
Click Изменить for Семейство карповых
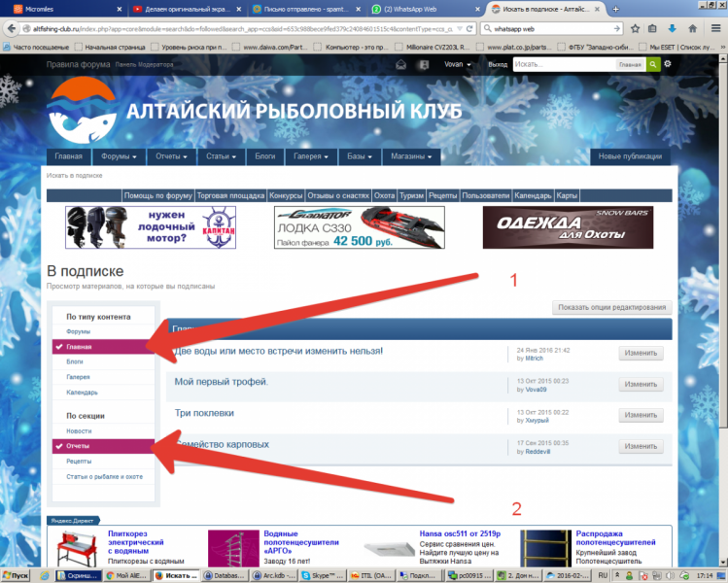641,446
